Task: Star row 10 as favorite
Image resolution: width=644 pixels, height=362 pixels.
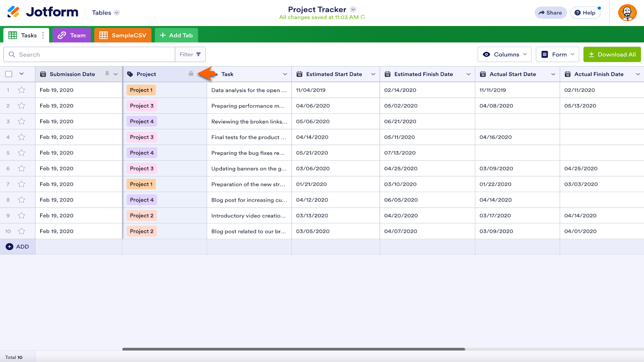Action: [x=22, y=231]
